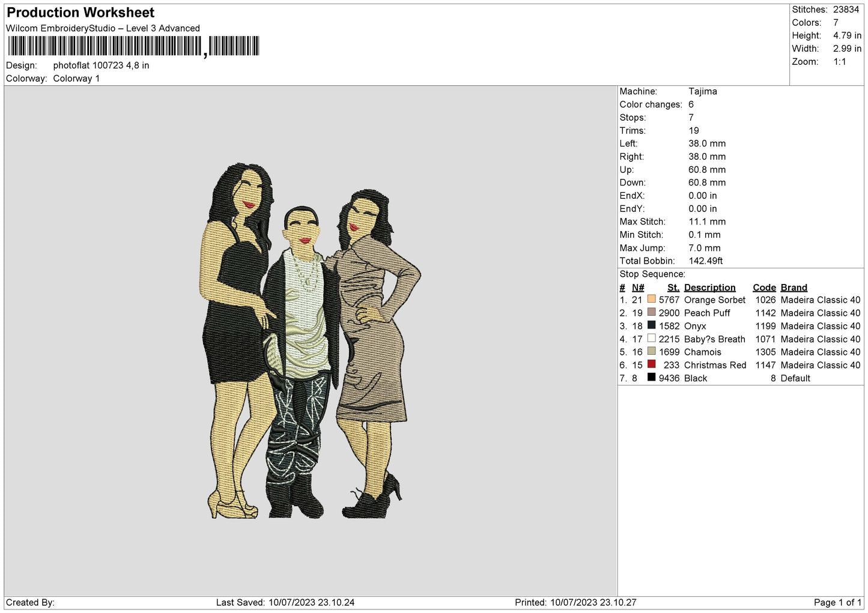Click the Max Stitch value 11.1 mm

pos(707,222)
